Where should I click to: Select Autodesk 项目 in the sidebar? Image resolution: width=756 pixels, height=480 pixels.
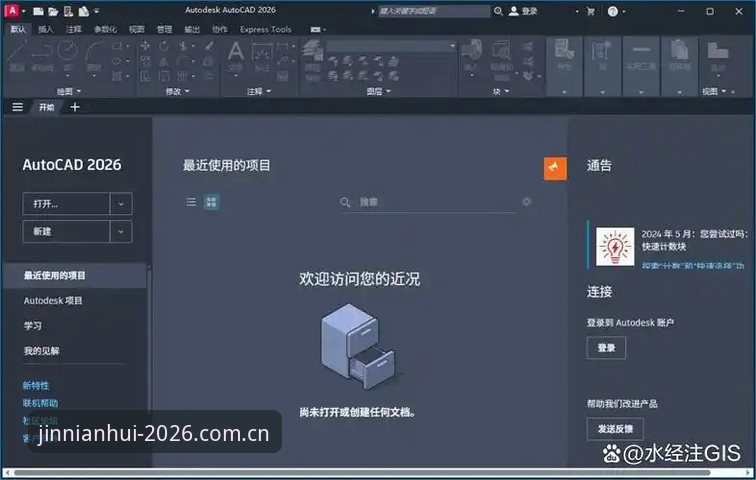(53, 301)
